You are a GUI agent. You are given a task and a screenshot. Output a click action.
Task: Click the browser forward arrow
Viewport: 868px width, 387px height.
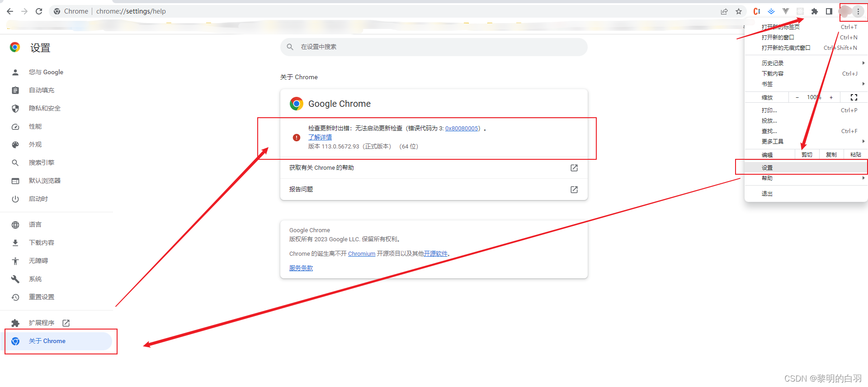tap(24, 11)
